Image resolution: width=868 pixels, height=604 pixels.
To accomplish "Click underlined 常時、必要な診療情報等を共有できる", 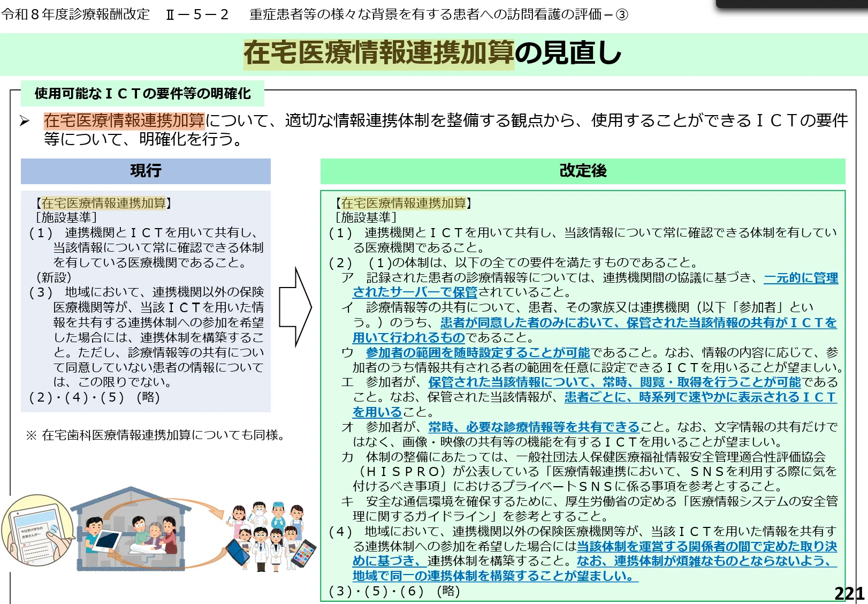I will click(534, 427).
